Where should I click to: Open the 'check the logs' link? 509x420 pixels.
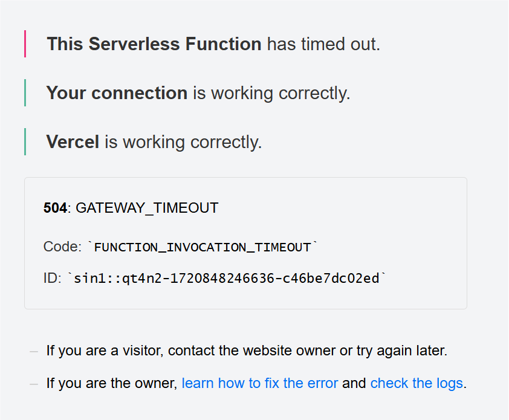417,383
